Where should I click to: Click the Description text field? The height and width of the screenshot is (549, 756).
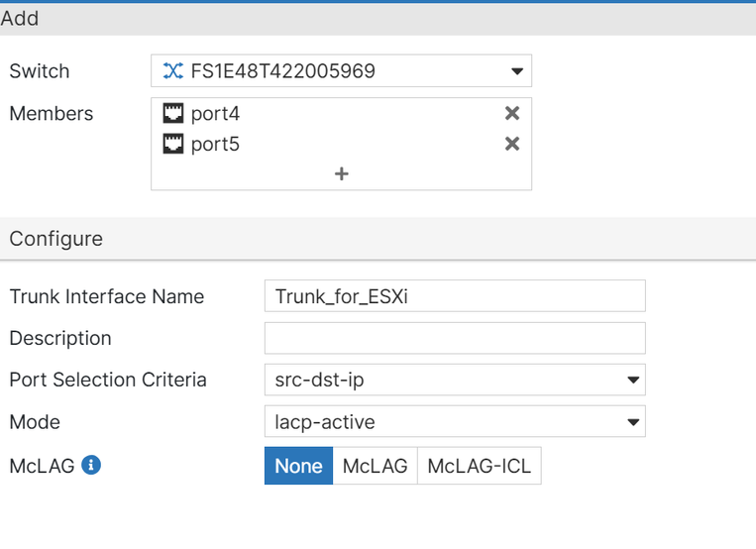(x=455, y=338)
